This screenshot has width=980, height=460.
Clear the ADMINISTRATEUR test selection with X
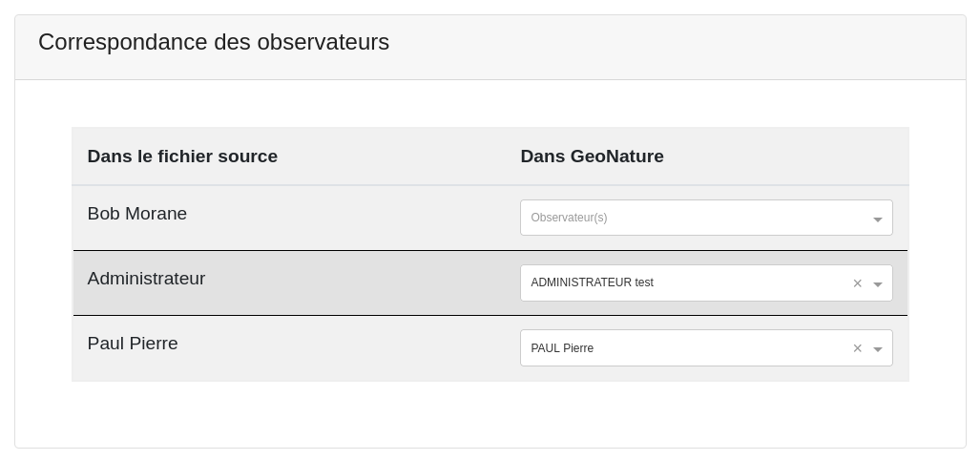(857, 283)
